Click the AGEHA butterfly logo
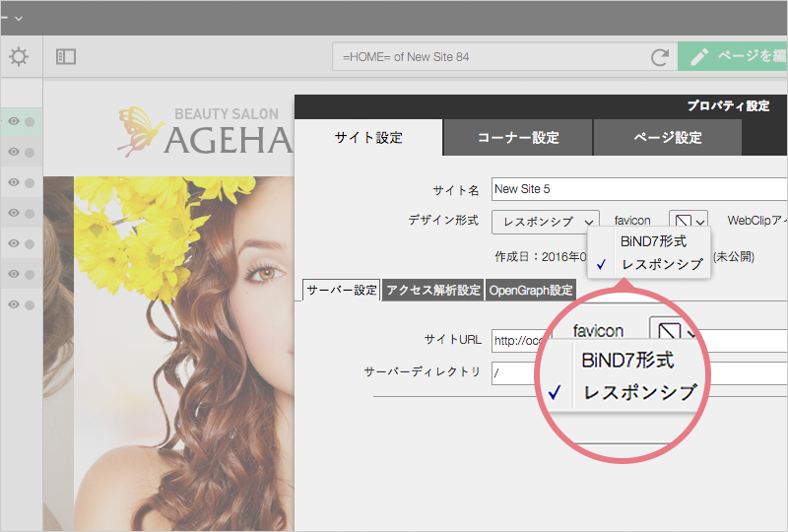The width and height of the screenshot is (788, 532). point(137,132)
